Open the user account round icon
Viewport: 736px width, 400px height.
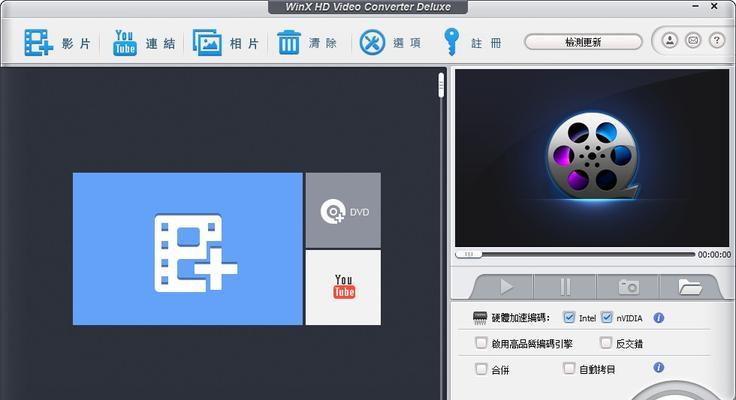click(670, 40)
